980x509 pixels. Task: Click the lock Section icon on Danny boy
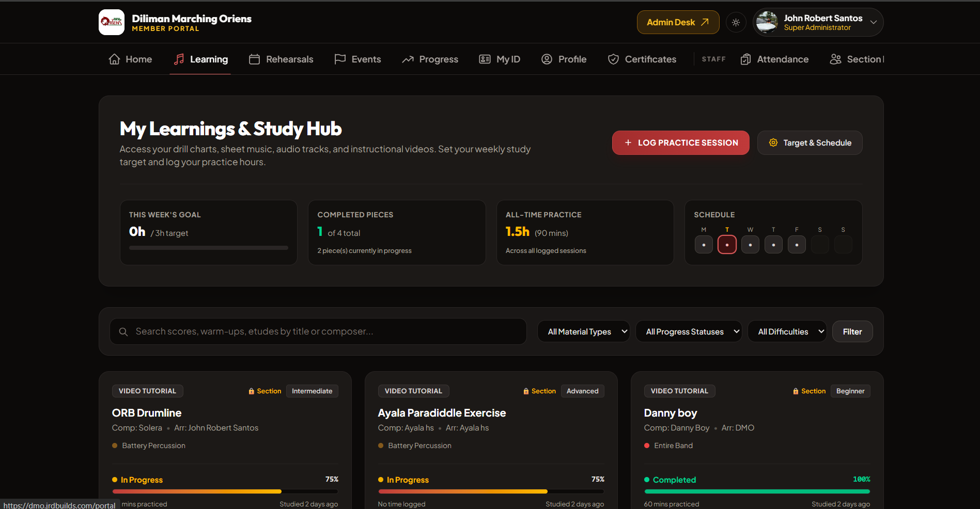(796, 391)
